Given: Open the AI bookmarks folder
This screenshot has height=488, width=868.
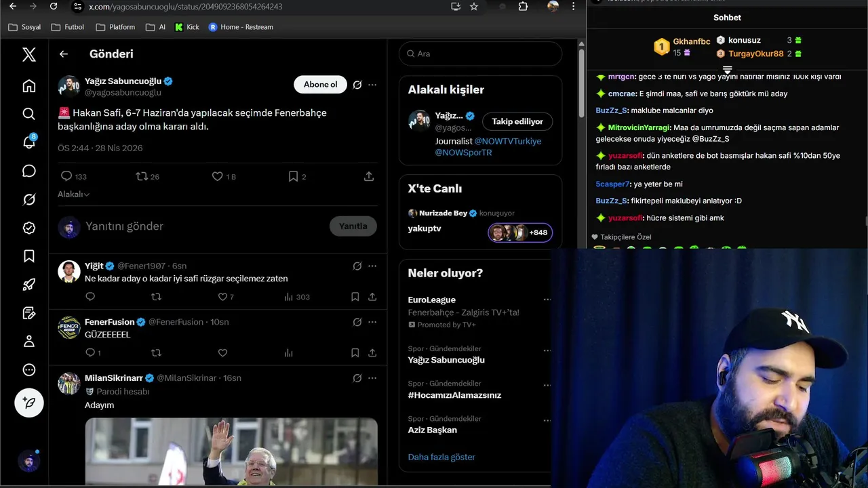Looking at the screenshot, I should (x=155, y=27).
